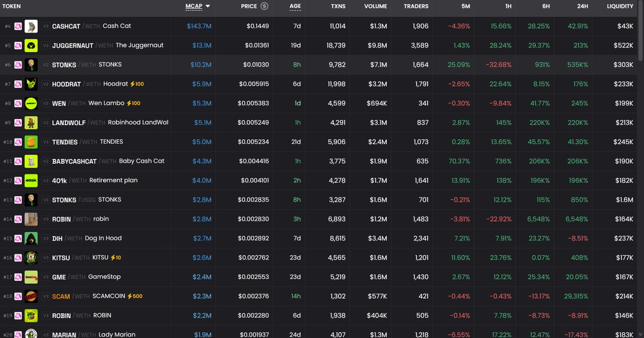
Task: Click the pink chain icon in CASHCAT row
Action: pos(18,26)
